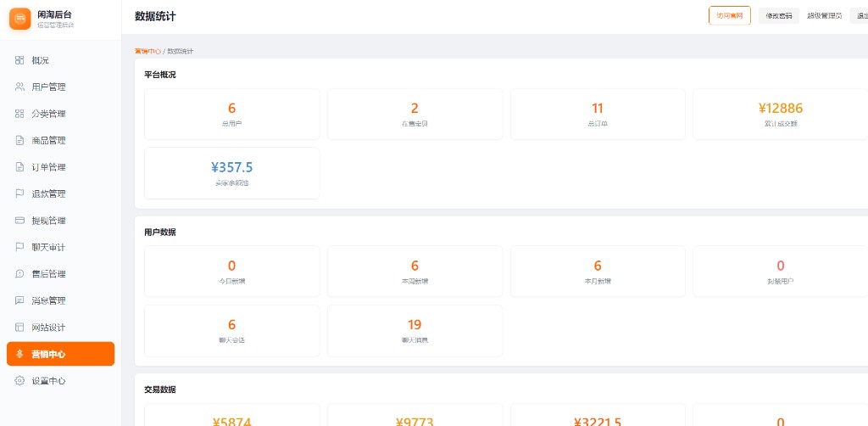The width and height of the screenshot is (868, 426).
Task: Click the orange 闲淘后台 logo icon
Action: pos(20,19)
